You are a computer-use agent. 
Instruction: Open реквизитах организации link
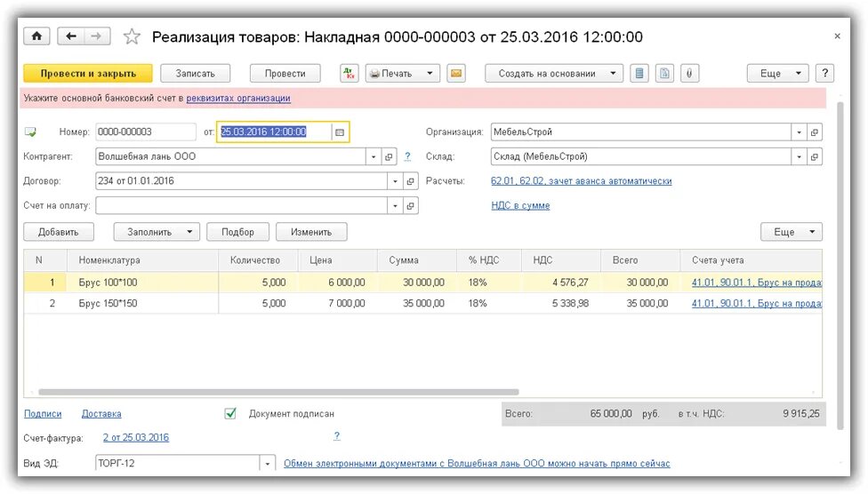pyautogui.click(x=238, y=99)
